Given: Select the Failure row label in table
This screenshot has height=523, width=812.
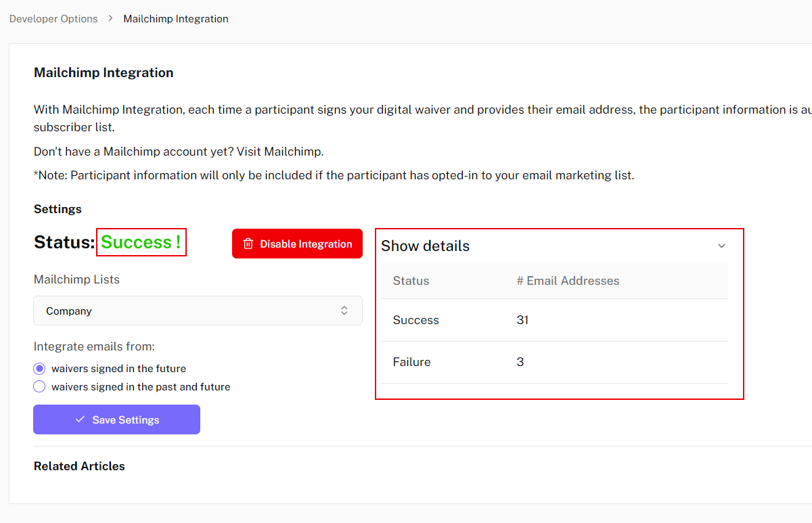Looking at the screenshot, I should pos(411,362).
